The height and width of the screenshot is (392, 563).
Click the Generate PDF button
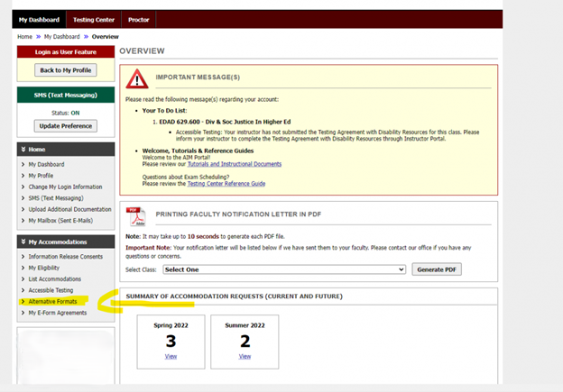click(437, 269)
